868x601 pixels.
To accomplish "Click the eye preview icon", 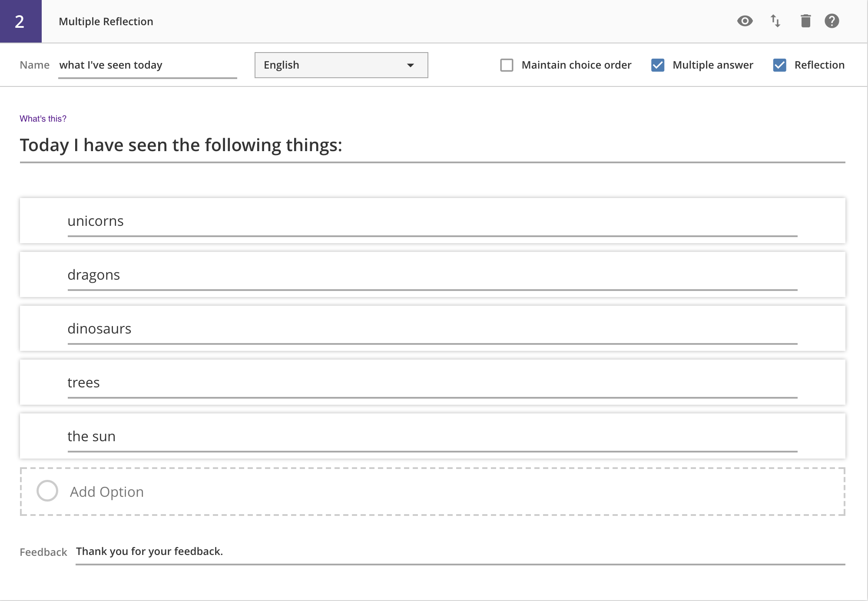I will [x=745, y=21].
